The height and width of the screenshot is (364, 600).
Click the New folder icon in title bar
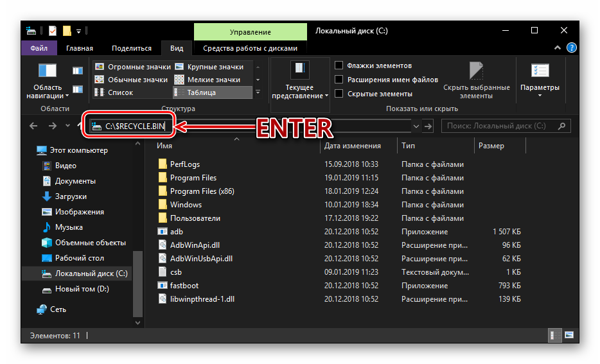pos(67,31)
